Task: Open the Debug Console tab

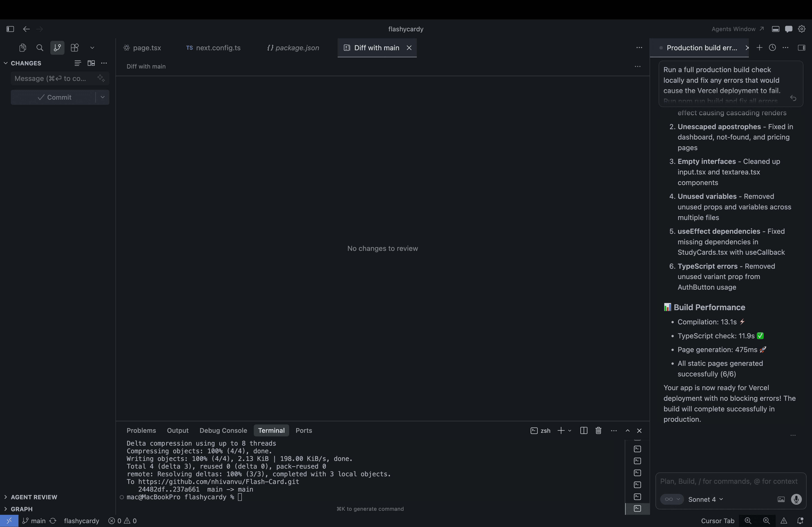Action: pyautogui.click(x=223, y=431)
